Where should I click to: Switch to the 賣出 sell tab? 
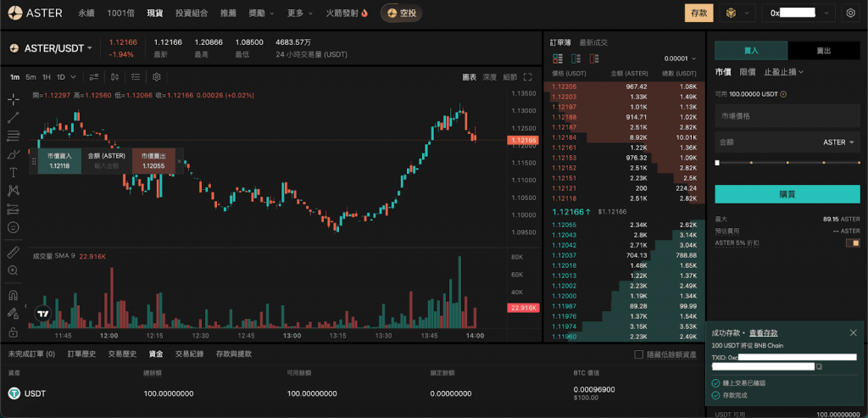tap(823, 51)
